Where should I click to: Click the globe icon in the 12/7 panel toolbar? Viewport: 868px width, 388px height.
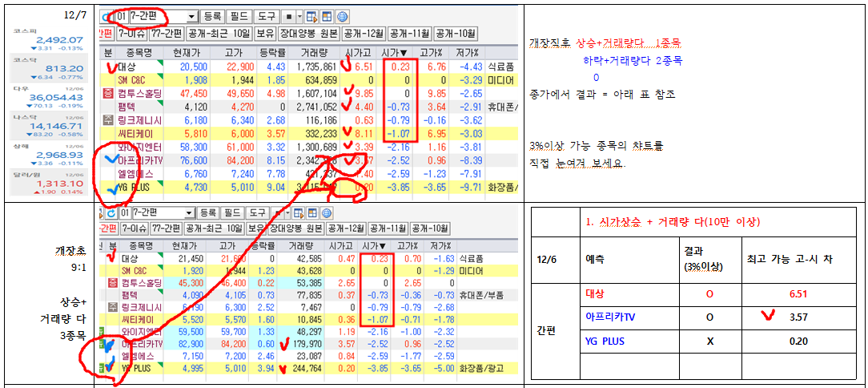(342, 17)
